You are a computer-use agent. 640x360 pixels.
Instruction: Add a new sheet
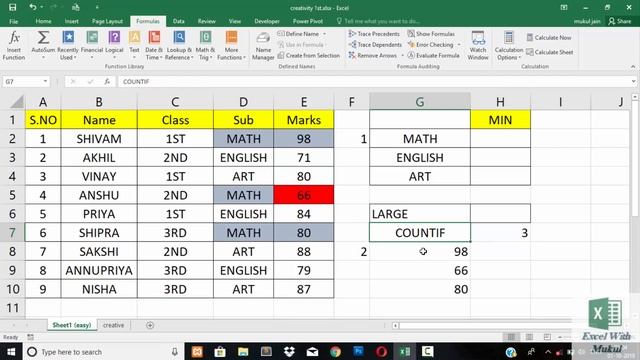pyautogui.click(x=150, y=325)
